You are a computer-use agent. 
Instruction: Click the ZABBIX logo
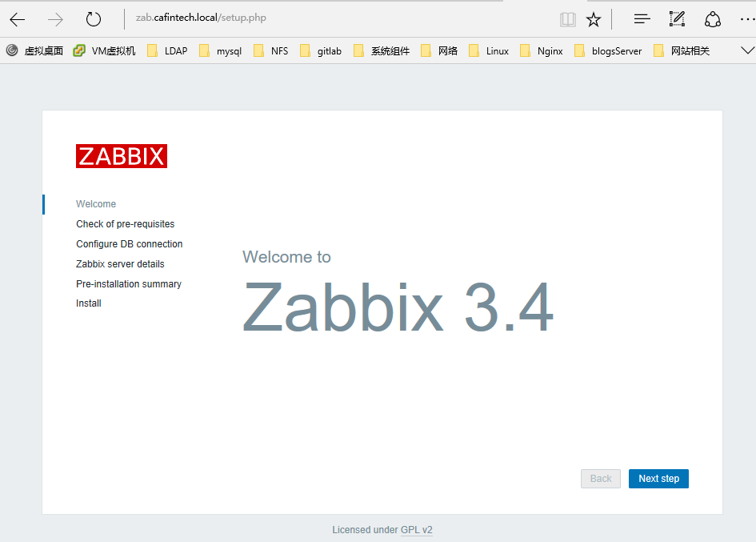pyautogui.click(x=122, y=156)
